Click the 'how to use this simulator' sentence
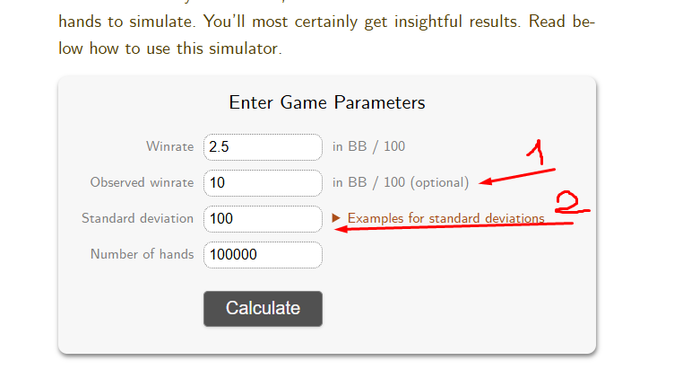The height and width of the screenshot is (387, 700). [185, 48]
